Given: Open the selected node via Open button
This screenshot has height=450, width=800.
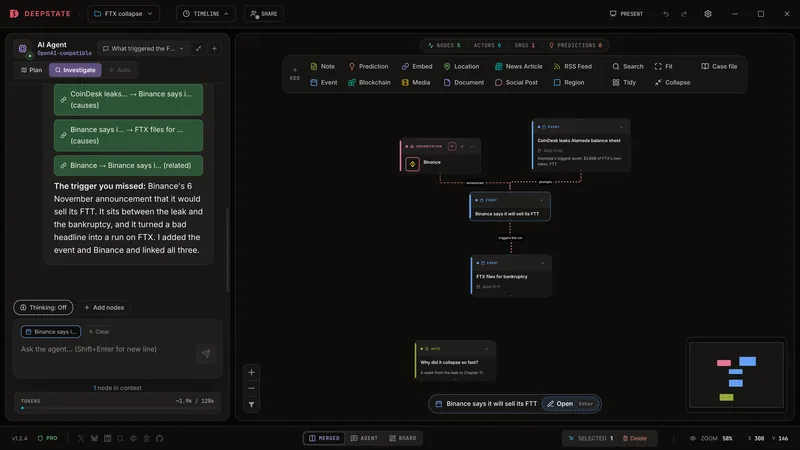Looking at the screenshot, I should (570, 404).
